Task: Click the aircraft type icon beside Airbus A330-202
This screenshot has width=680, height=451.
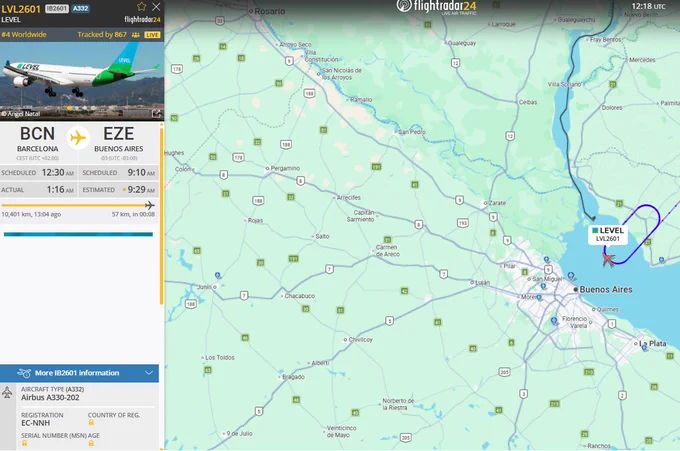Action: [x=7, y=393]
